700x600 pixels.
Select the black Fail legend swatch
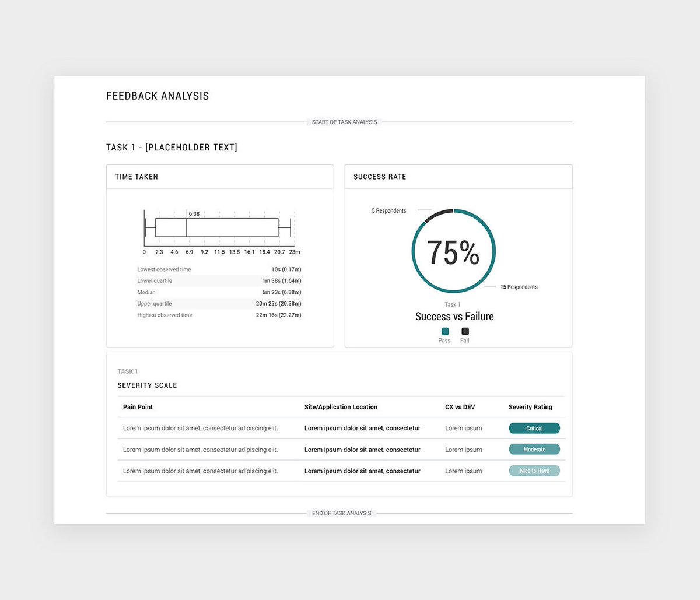[464, 331]
